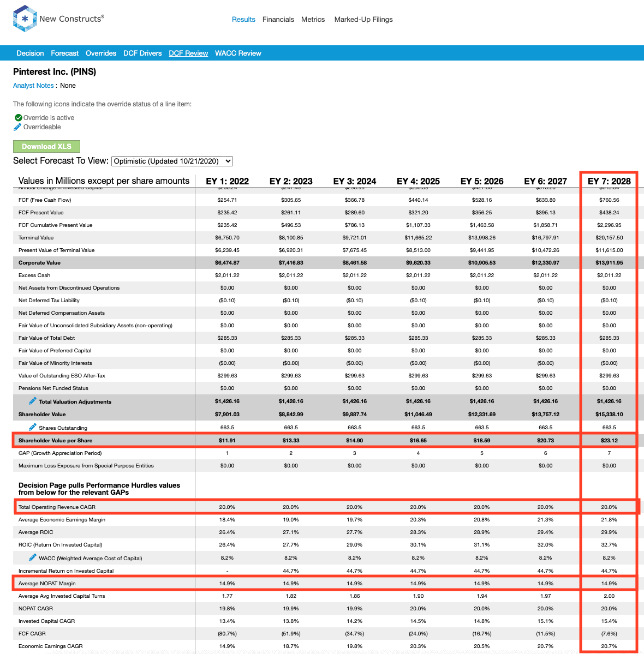Open the WACC Review tab
The height and width of the screenshot is (654, 644).
(x=238, y=53)
